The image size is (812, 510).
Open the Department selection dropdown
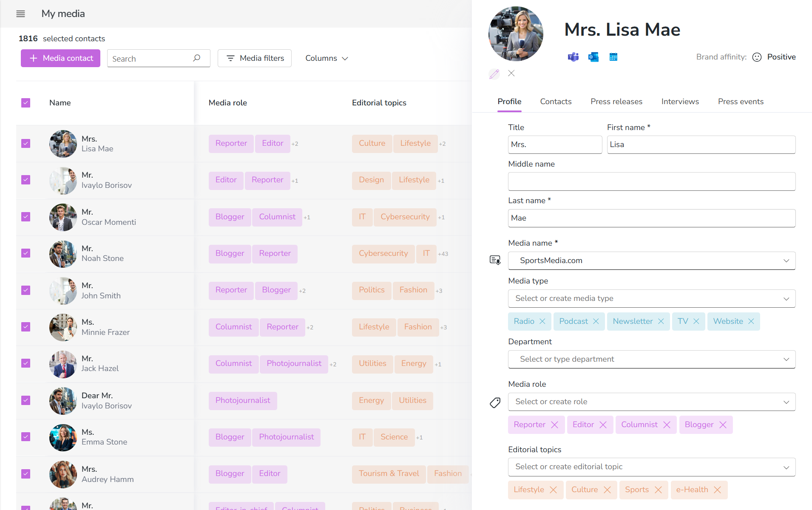[786, 359]
